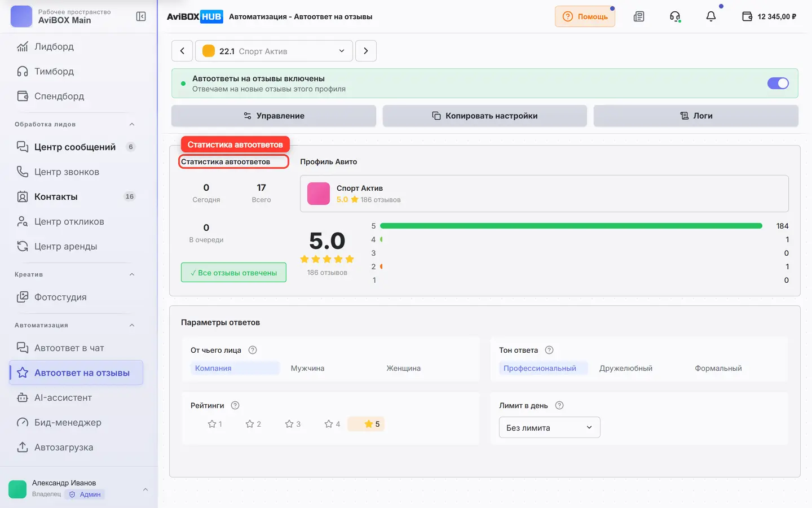Open the Логи button
This screenshot has height=508, width=812.
point(696,116)
